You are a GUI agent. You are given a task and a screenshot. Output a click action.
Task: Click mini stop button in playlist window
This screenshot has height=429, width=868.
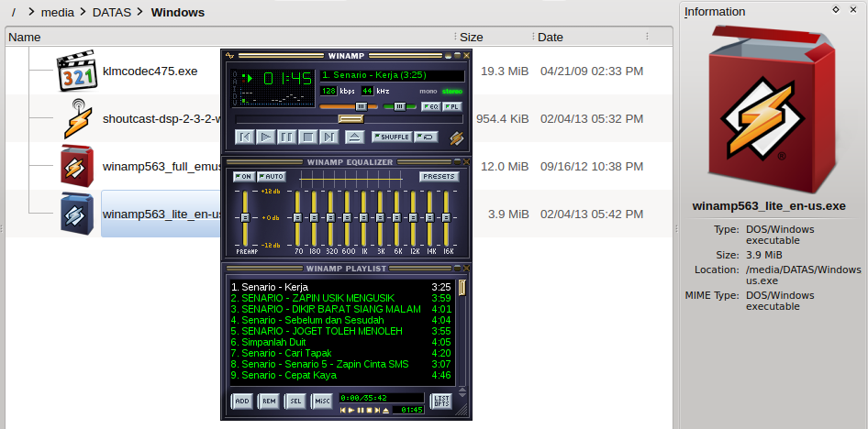pyautogui.click(x=369, y=410)
